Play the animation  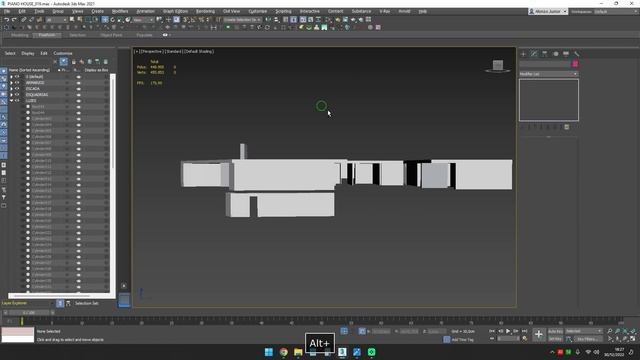(x=508, y=331)
